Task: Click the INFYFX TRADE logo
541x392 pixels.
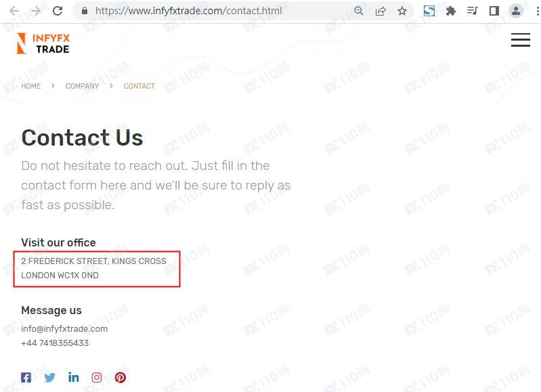Action: pos(43,43)
